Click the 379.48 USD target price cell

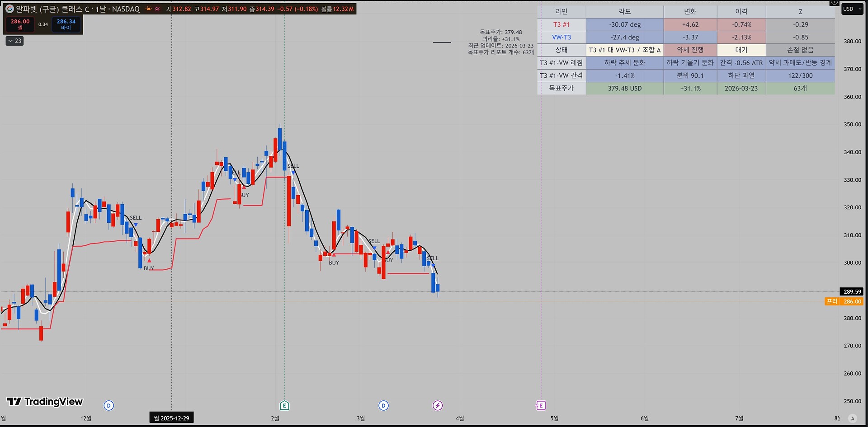[x=625, y=88]
